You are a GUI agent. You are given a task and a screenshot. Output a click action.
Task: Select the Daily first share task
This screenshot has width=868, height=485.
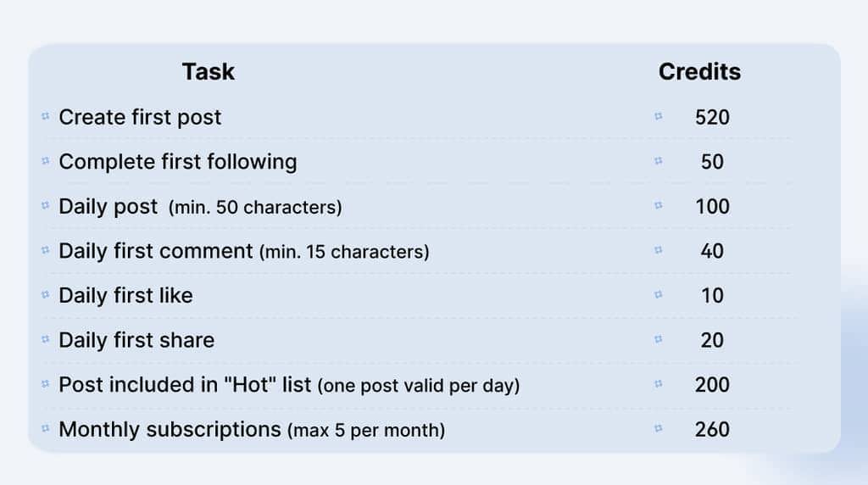point(136,340)
